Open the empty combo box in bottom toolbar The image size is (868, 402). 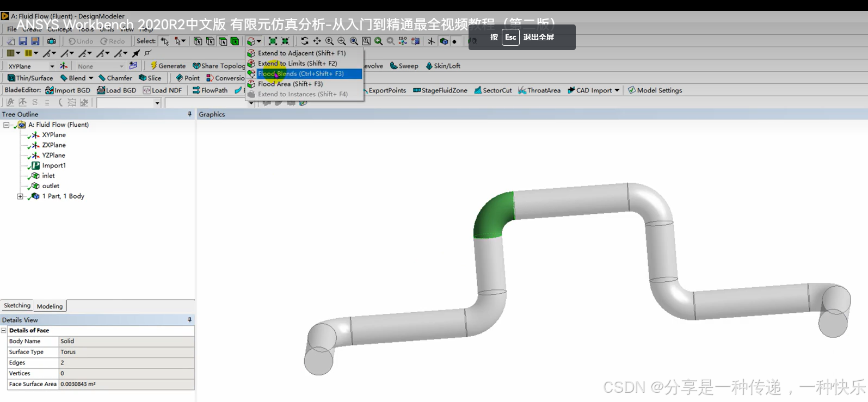click(129, 103)
